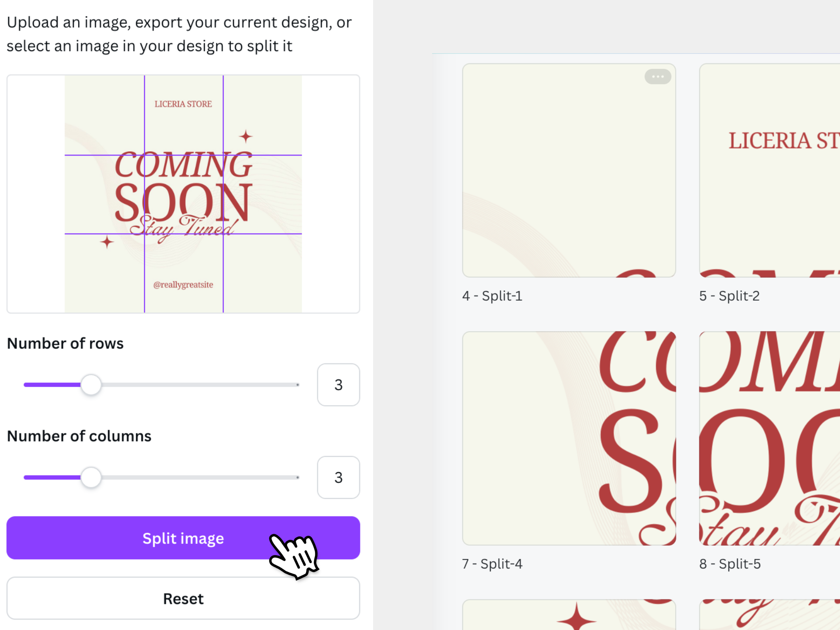Click the rows value input box
This screenshot has width=840, height=630.
click(338, 385)
